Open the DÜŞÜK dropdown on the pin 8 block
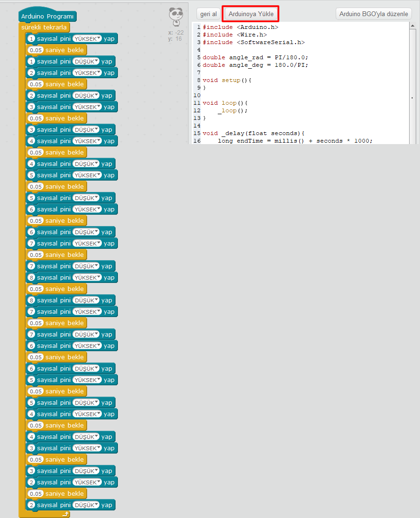 click(86, 300)
